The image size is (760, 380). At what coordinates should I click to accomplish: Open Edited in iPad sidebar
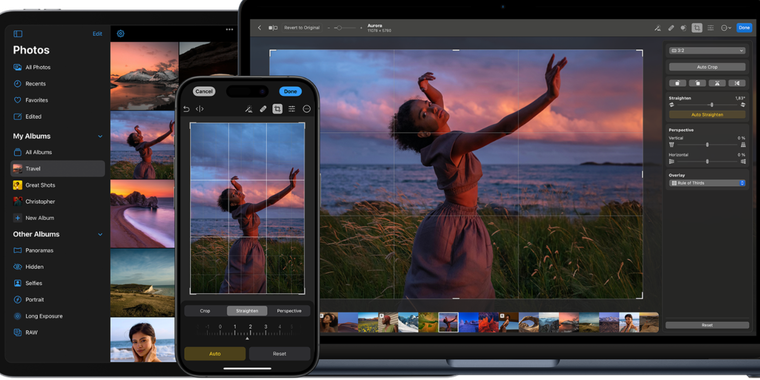[57, 117]
